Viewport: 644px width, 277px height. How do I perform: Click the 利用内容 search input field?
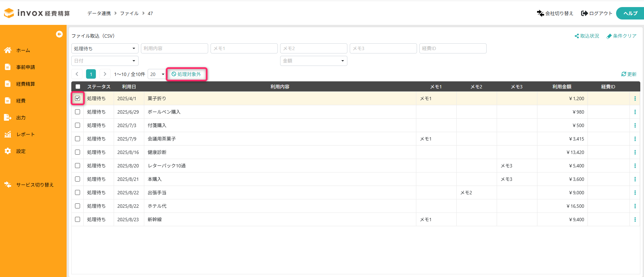click(x=174, y=48)
